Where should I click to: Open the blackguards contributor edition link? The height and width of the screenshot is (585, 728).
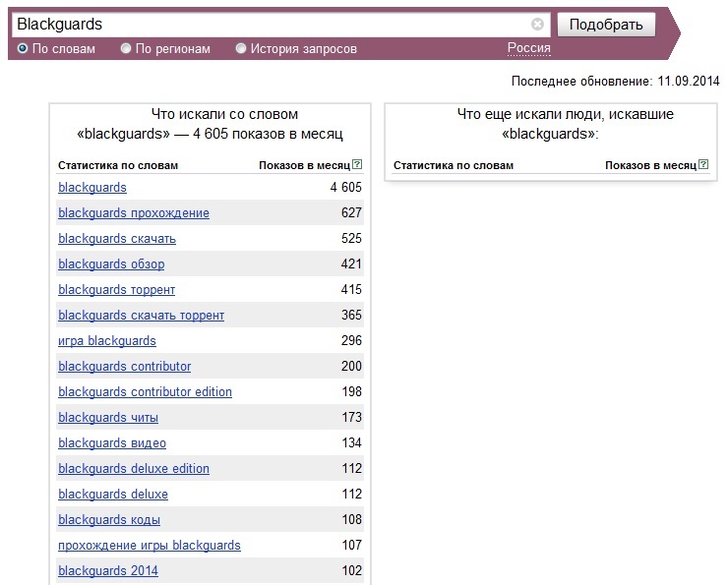tap(145, 392)
